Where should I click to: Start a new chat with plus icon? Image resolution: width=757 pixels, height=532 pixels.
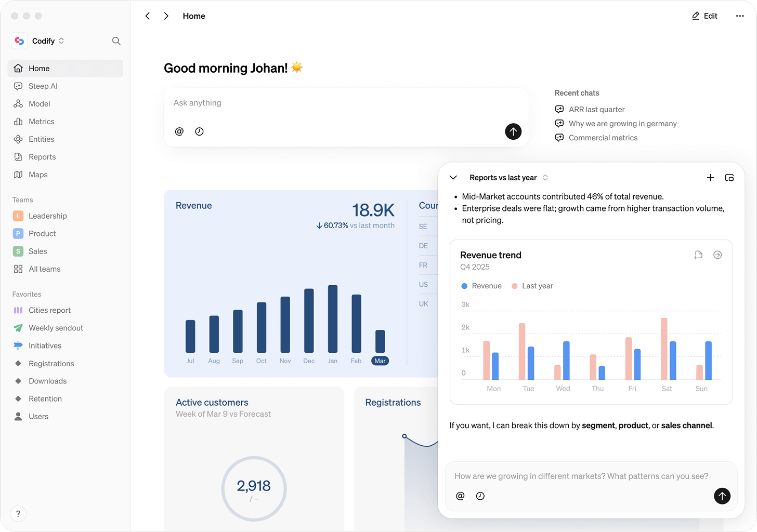coord(710,178)
